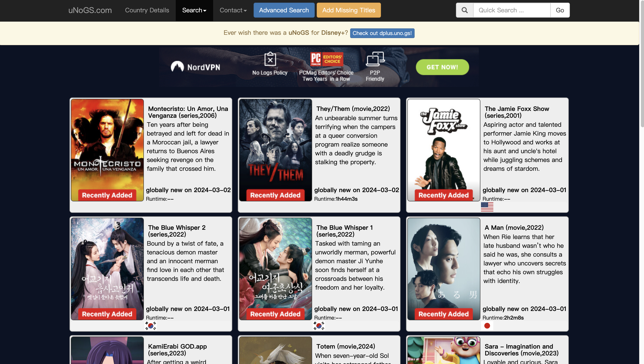The image size is (644, 364).
Task: Click the NordVPN logo in the banner
Action: (x=195, y=67)
